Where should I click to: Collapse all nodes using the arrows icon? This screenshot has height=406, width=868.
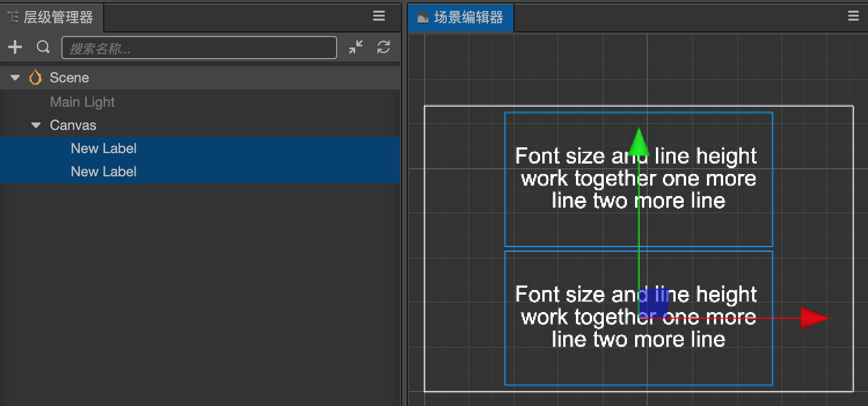(356, 48)
